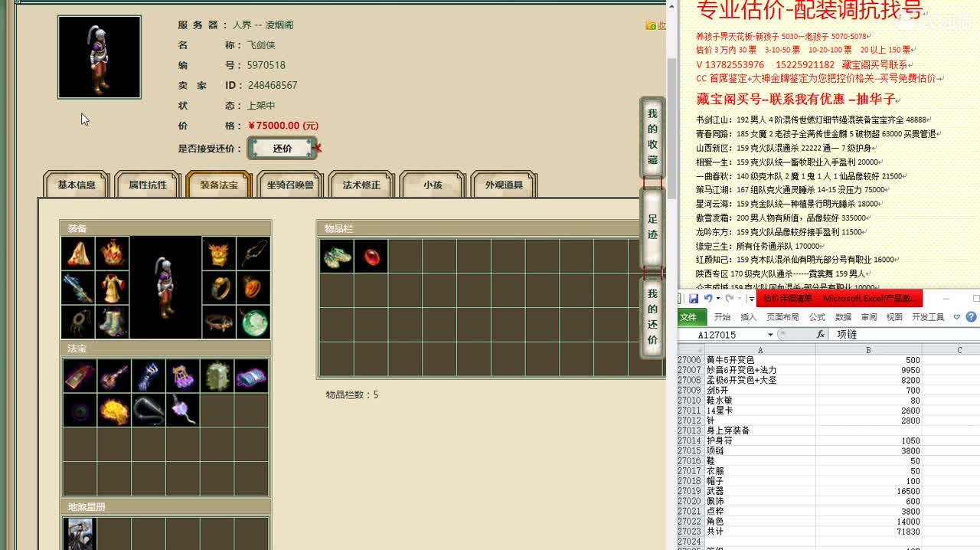980x550 pixels.
Task: Select Excel column A header
Action: click(x=760, y=350)
